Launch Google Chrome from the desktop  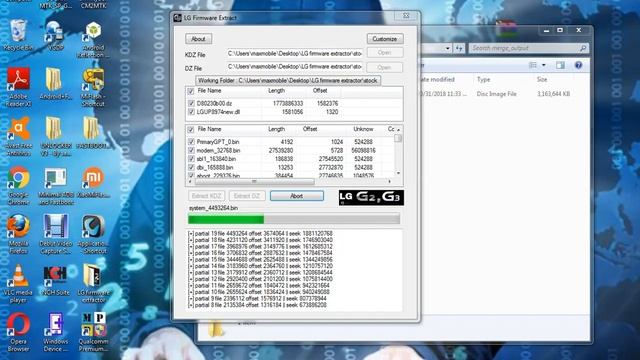[18, 186]
